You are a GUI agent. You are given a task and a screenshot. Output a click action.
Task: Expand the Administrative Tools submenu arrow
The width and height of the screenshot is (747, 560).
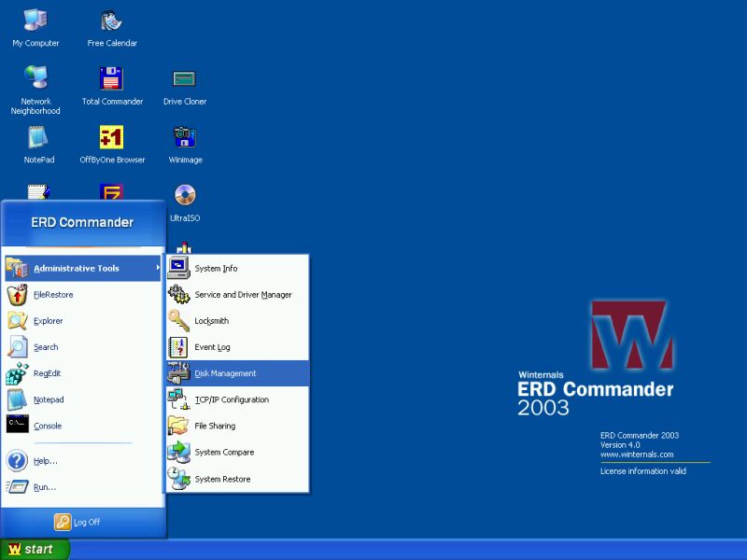[x=158, y=268]
